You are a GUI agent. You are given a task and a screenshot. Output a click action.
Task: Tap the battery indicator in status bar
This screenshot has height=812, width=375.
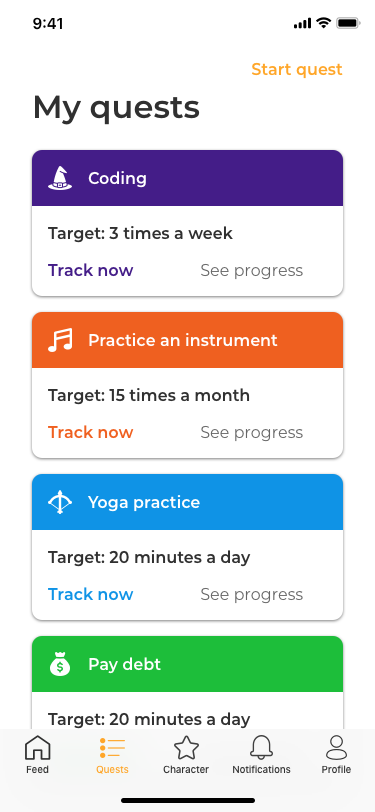point(348,23)
